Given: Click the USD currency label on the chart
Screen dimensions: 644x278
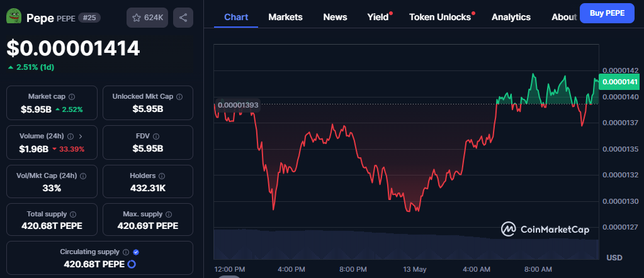Looking at the screenshot, I should click(x=614, y=258).
